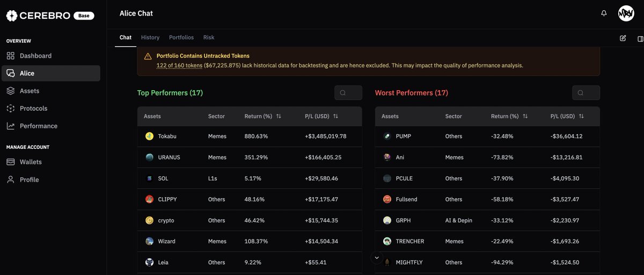This screenshot has height=275, width=644.
Task: Open the '122 of 160 tokens' link
Action: 179,66
